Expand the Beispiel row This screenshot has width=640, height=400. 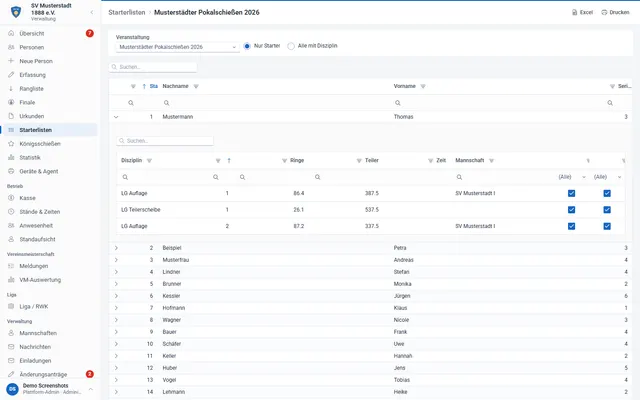click(116, 248)
